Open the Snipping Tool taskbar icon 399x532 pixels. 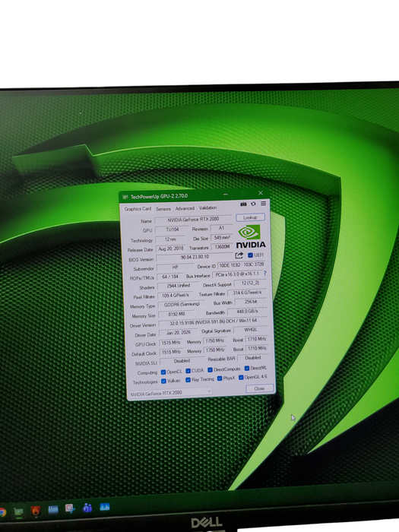[x=70, y=508]
